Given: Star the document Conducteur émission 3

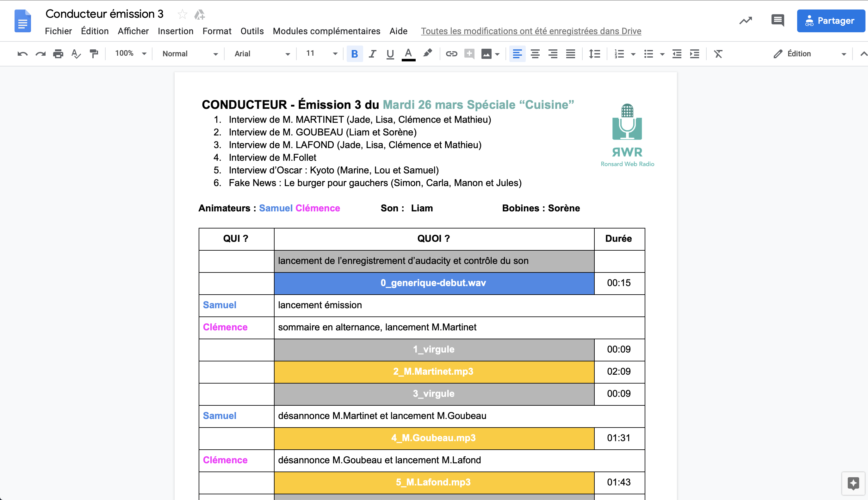Looking at the screenshot, I should pos(182,14).
